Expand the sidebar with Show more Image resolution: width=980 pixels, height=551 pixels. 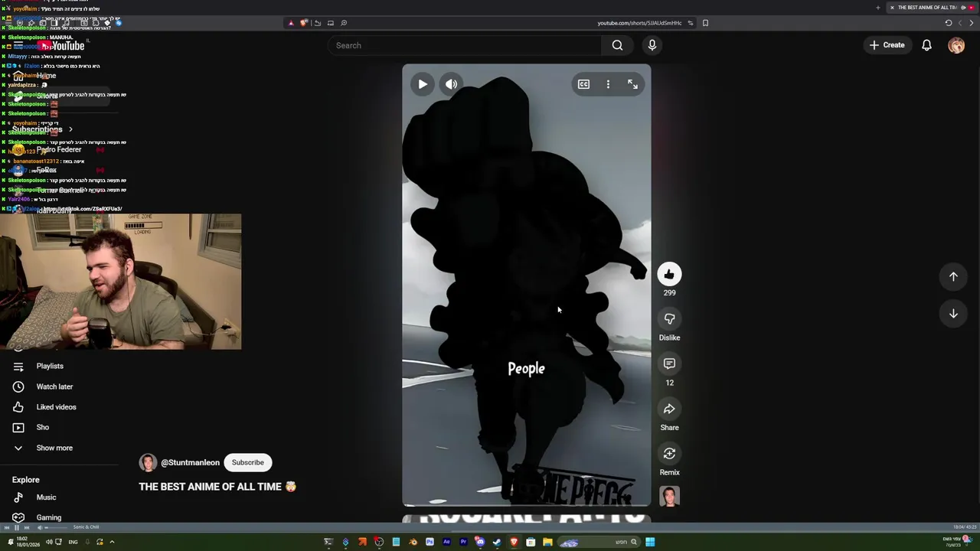point(54,448)
